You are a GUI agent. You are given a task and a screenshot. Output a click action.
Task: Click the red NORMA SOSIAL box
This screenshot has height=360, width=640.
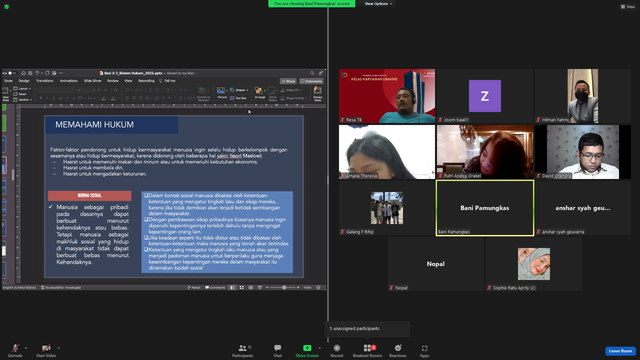(90, 196)
